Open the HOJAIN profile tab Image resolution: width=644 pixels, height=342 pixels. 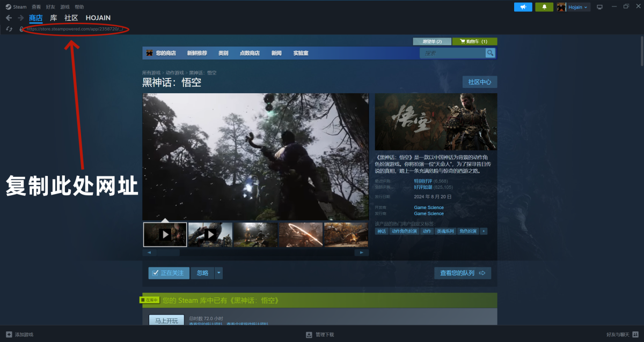tap(98, 18)
